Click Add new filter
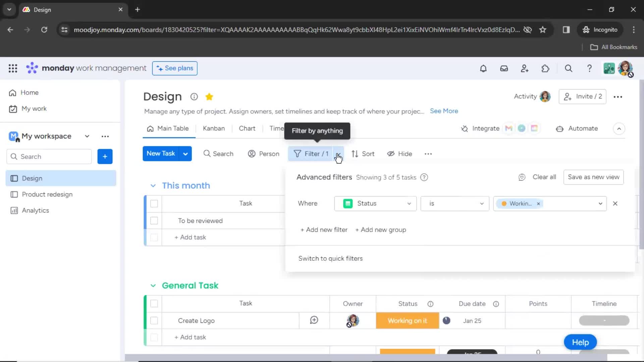This screenshot has height=362, width=644. (x=324, y=230)
